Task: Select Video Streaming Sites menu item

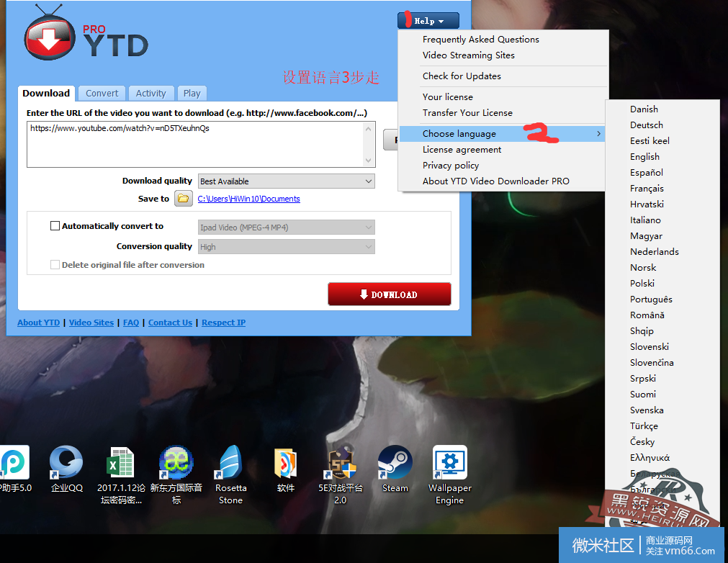Action: click(x=469, y=55)
